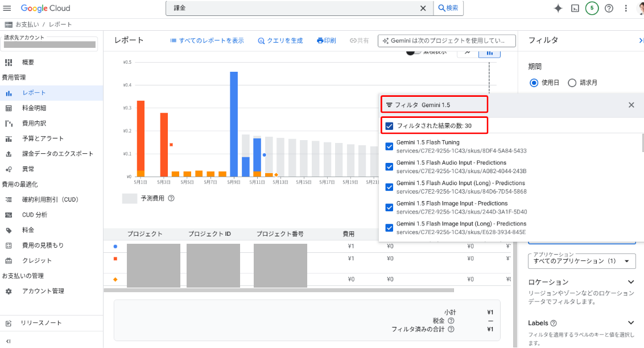Click the help icon next to フィルタ済みの合計
This screenshot has width=644, height=348.
click(x=451, y=329)
